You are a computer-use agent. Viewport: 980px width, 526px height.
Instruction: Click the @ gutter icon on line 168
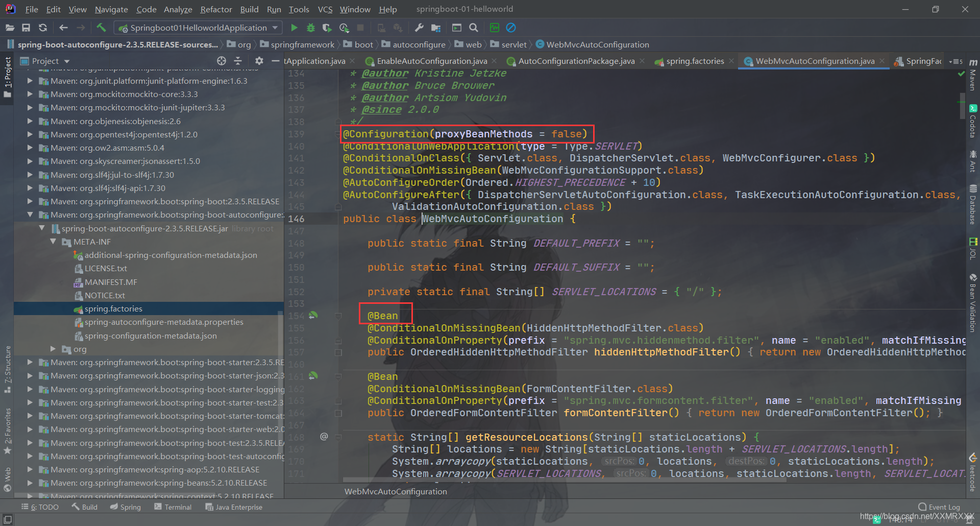click(324, 436)
